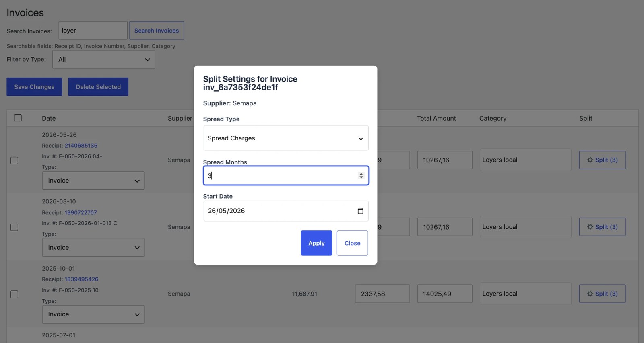
Task: Click the Search Invoices button
Action: tap(157, 31)
